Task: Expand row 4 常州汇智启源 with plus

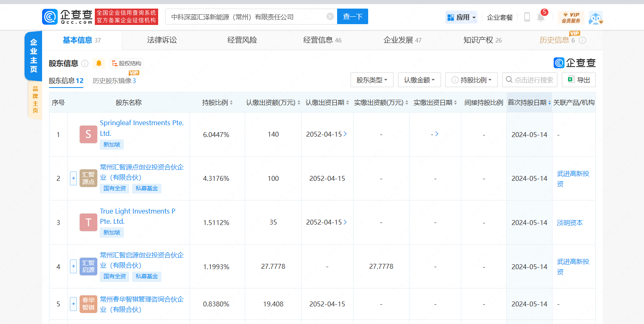Action: click(x=74, y=266)
